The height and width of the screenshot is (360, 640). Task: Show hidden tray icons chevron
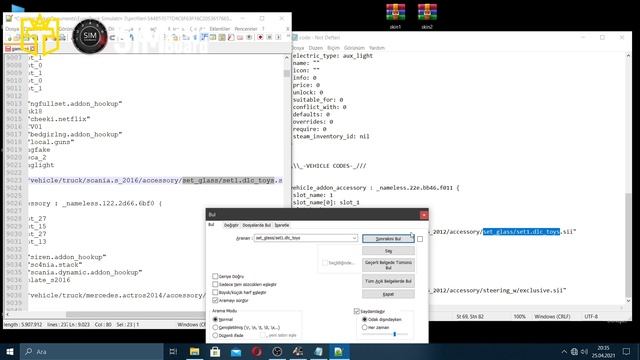point(564,351)
